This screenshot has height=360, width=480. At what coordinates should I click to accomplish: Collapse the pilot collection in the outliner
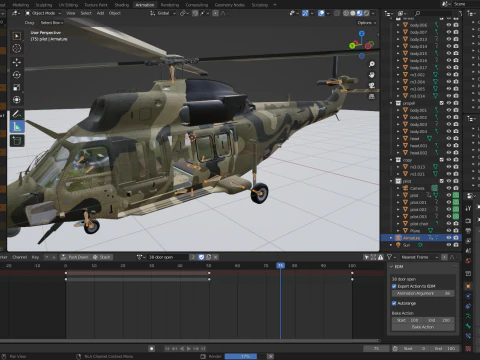[x=391, y=181]
